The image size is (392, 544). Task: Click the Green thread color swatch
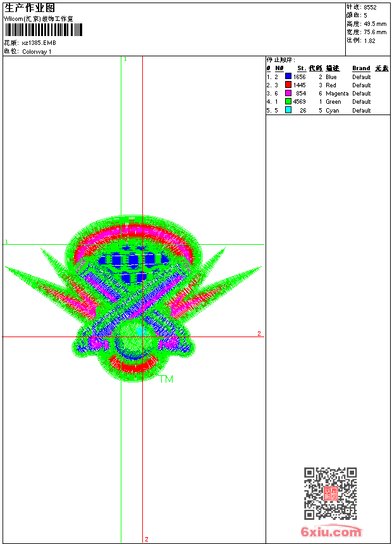pos(288,101)
